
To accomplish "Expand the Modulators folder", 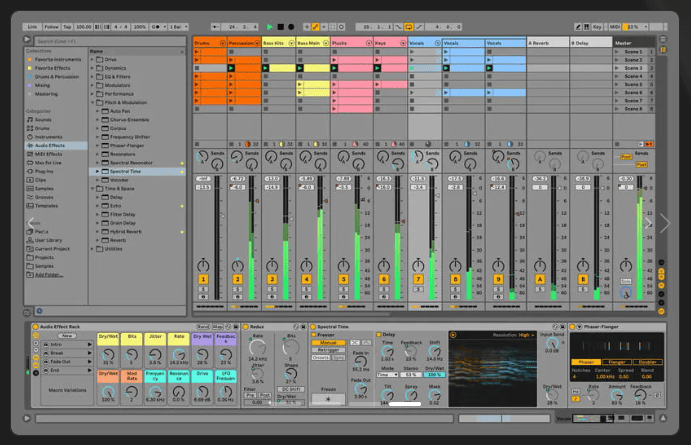I will point(92,85).
